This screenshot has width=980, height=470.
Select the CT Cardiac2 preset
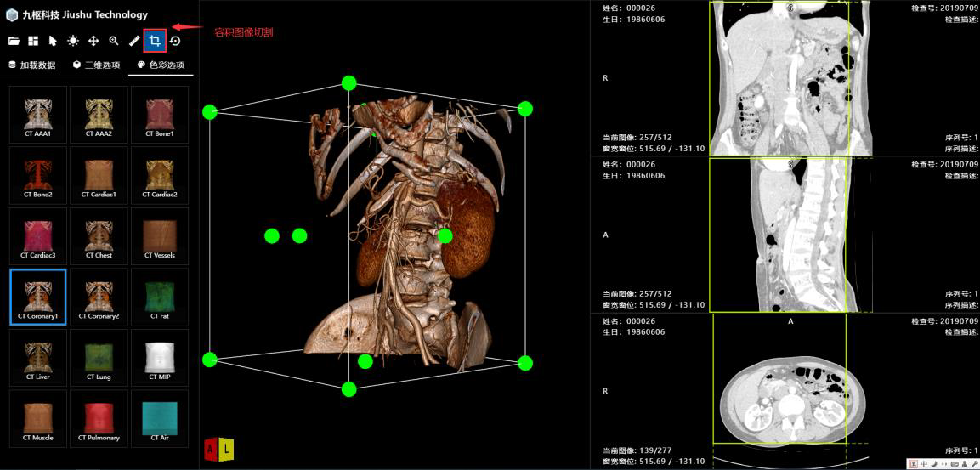point(160,176)
